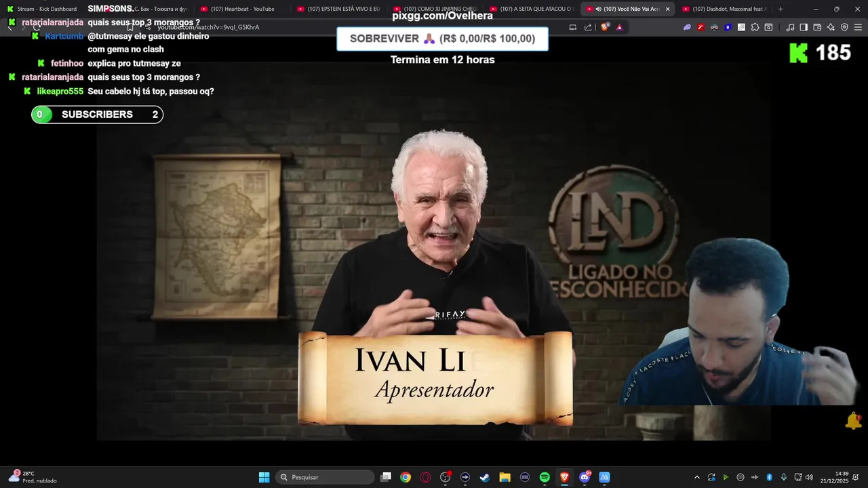868x488 pixels.
Task: Open the volume speaker tray icon
Action: [809, 477]
